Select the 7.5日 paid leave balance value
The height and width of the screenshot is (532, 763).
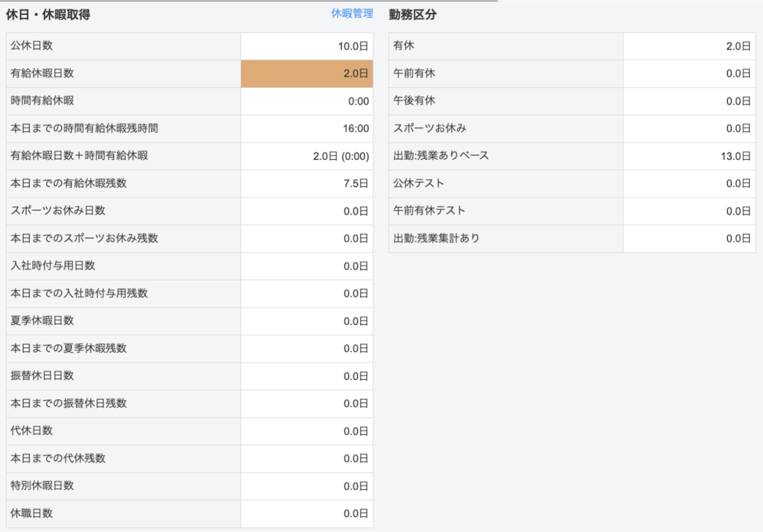click(355, 183)
